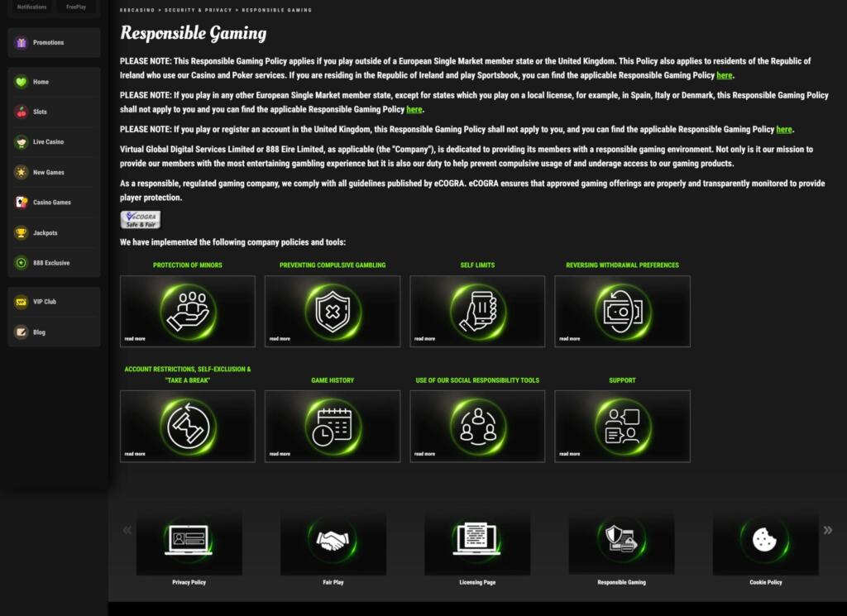Screen dimensions: 847x616
Task: Click the 'Licensing Page' caption text
Action: [477, 583]
